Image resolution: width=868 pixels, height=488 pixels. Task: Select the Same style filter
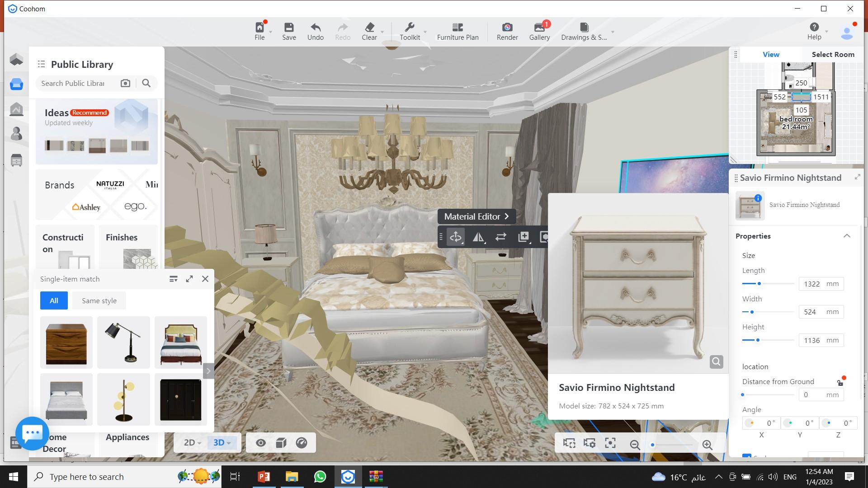[x=99, y=300]
